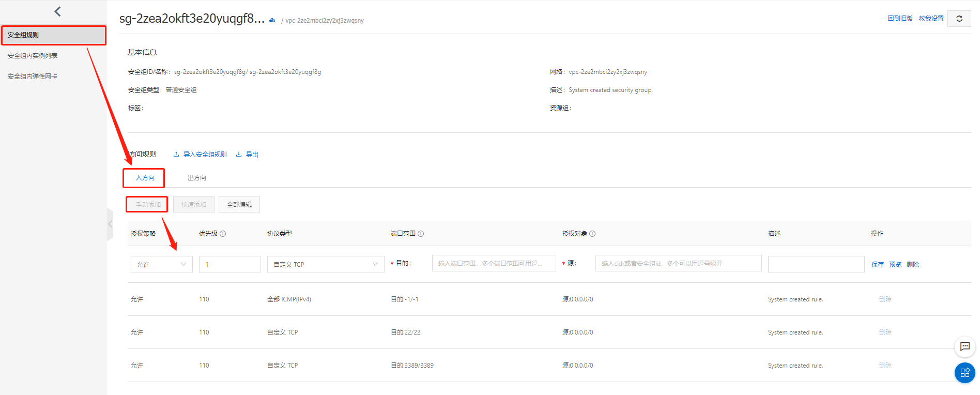Click 'System created security group.' description text

(610, 90)
